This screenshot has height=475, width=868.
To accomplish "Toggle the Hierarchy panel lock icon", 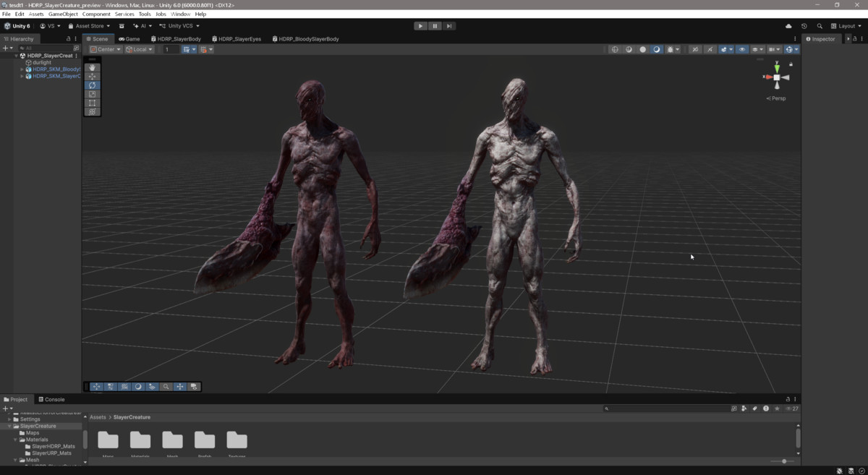I will pos(69,38).
